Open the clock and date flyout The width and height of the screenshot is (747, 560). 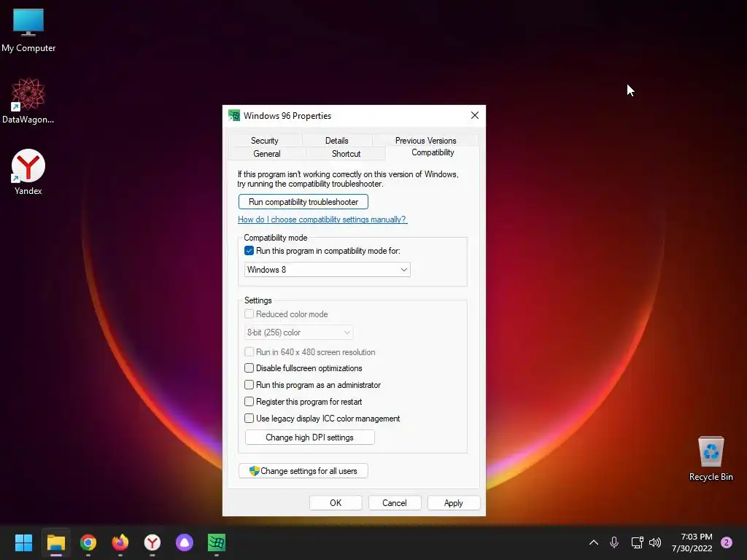click(692, 542)
